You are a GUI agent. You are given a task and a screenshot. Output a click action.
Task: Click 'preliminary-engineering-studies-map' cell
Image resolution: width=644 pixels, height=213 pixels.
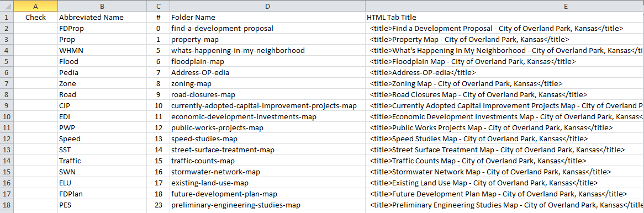[x=267, y=205]
